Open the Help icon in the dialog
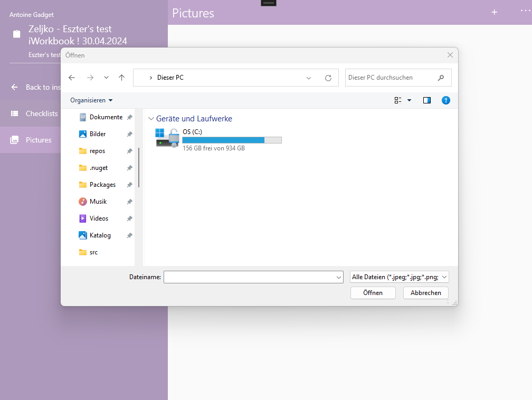 [446, 100]
